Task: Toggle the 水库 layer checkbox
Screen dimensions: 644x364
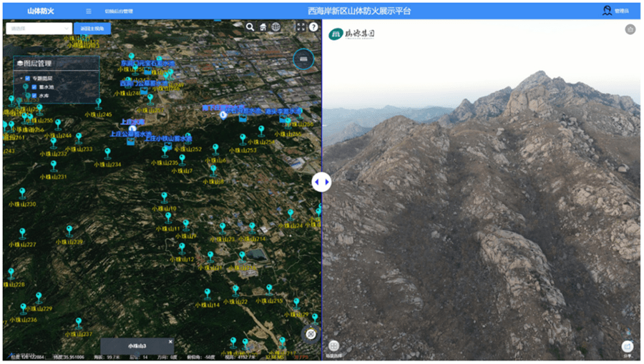Action: [x=34, y=96]
